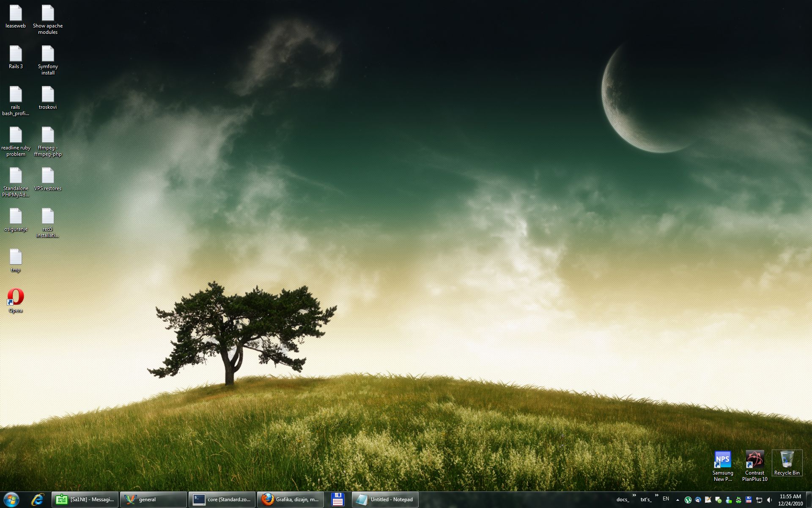Viewport: 812px width, 508px height.
Task: Select the red5 installation file
Action: [48, 223]
